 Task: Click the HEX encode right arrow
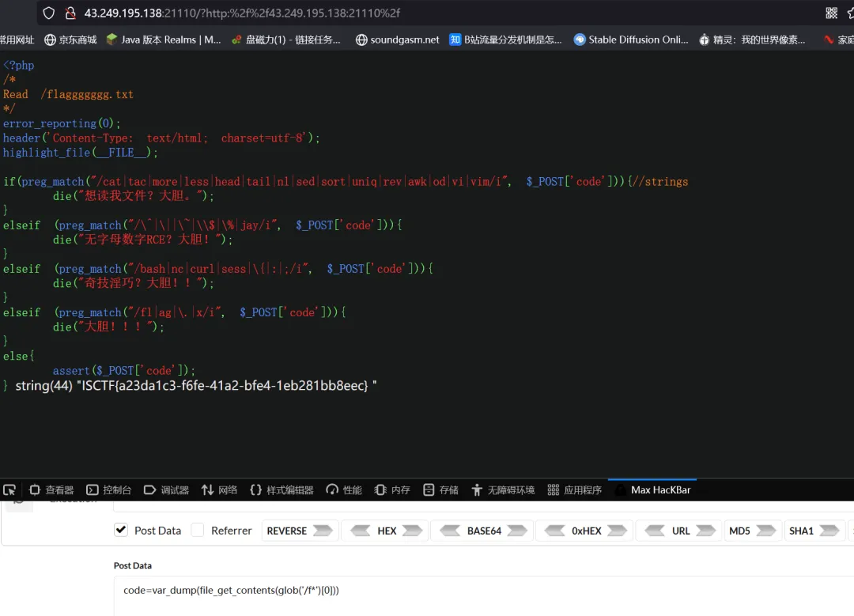(x=412, y=531)
